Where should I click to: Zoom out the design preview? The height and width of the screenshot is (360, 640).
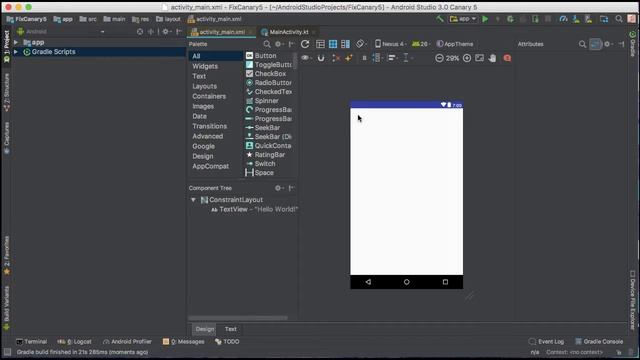tap(439, 58)
